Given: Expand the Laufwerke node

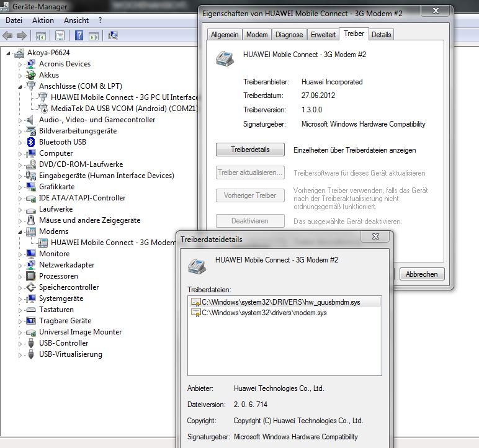Looking at the screenshot, I should click(x=20, y=210).
